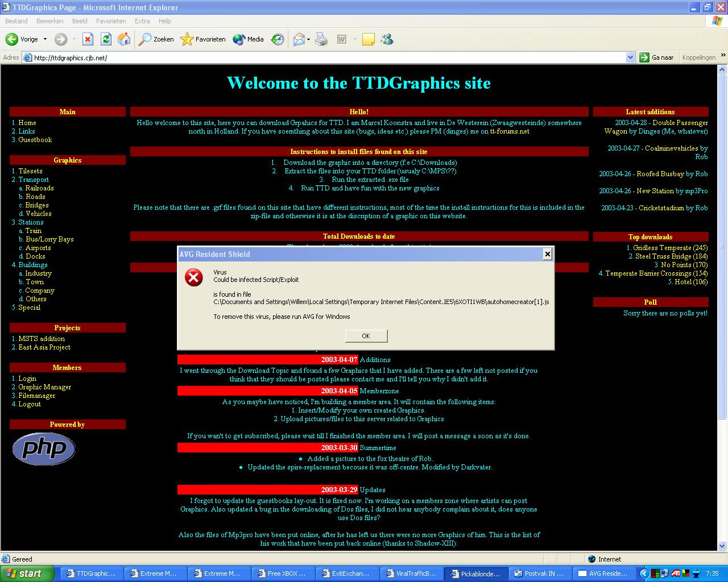Open the East Asia Project link
This screenshot has height=582, width=728.
[44, 347]
